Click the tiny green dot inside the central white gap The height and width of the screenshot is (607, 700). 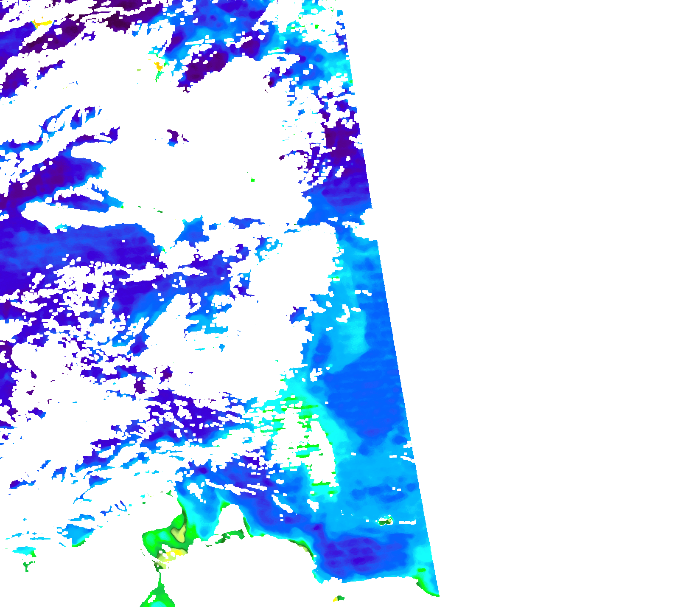coord(253,180)
